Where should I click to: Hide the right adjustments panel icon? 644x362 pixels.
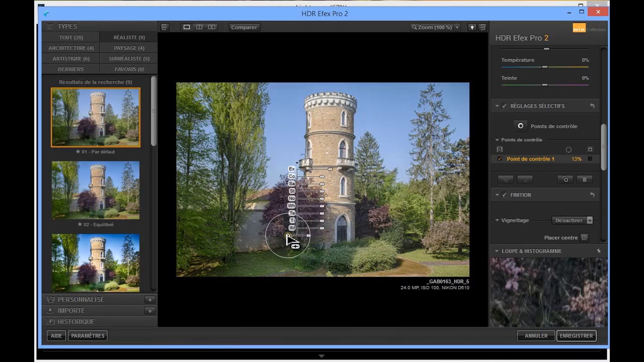click(x=482, y=27)
